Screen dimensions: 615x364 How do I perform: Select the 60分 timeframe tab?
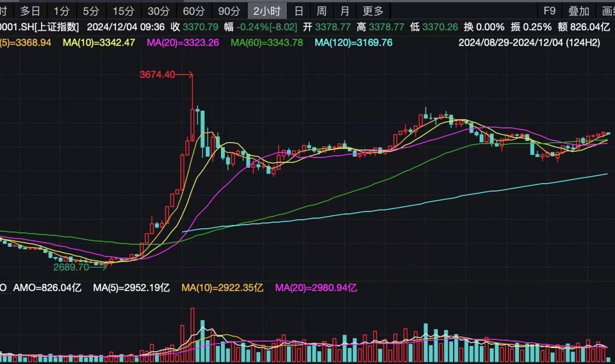[194, 11]
